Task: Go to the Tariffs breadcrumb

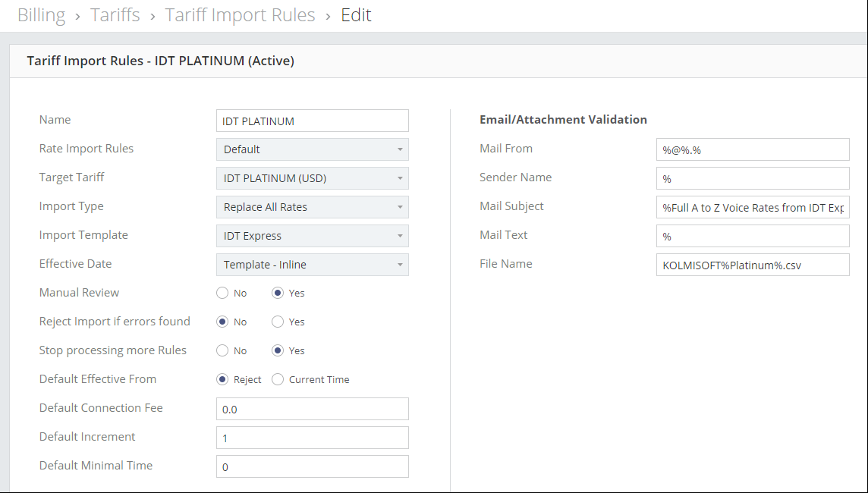Action: click(115, 15)
